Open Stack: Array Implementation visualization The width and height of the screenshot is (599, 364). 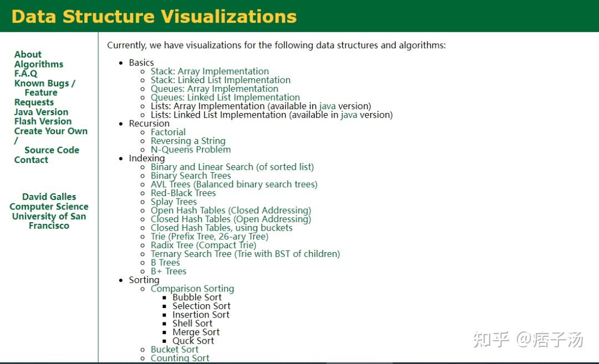click(209, 71)
